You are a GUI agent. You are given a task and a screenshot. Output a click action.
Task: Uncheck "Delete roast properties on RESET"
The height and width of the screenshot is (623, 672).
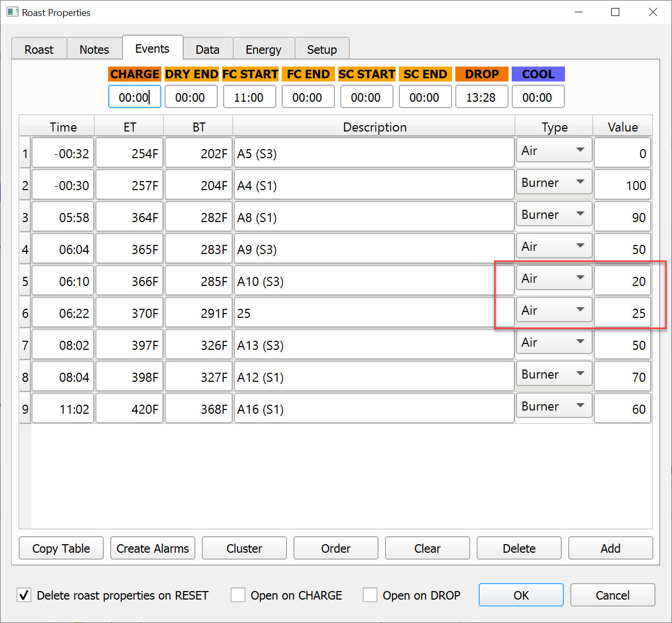23,595
